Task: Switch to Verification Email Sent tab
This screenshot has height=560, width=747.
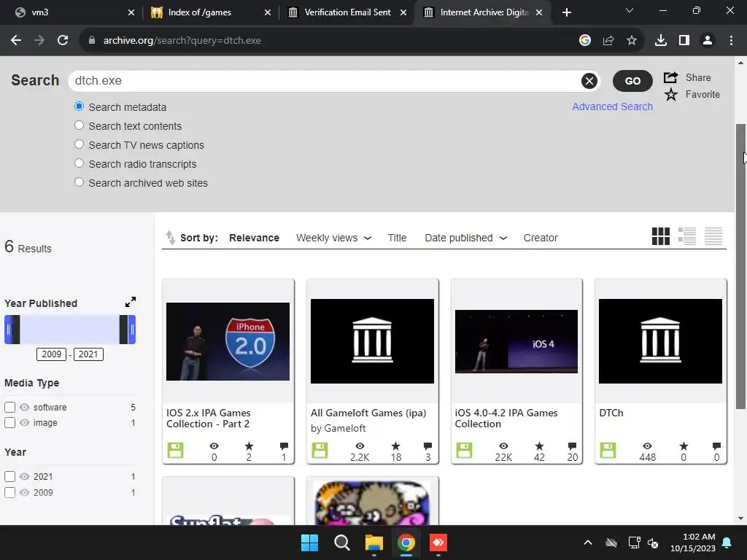Action: pyautogui.click(x=347, y=12)
